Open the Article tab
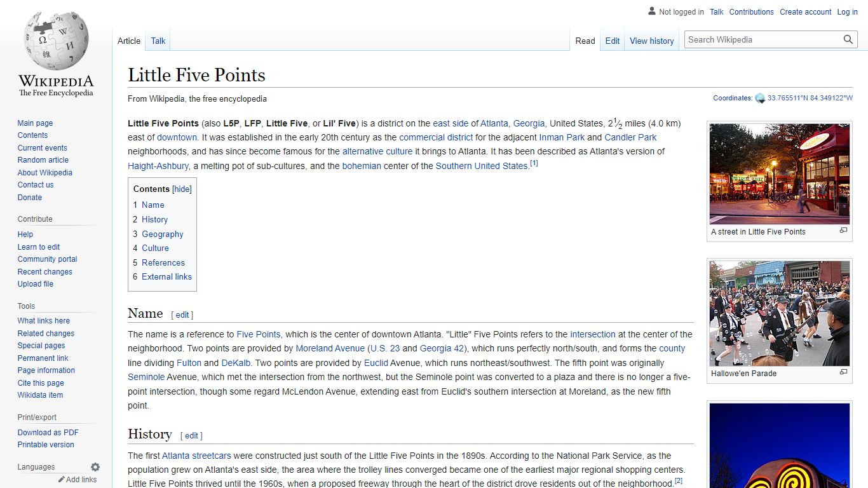The image size is (868, 488). click(129, 41)
